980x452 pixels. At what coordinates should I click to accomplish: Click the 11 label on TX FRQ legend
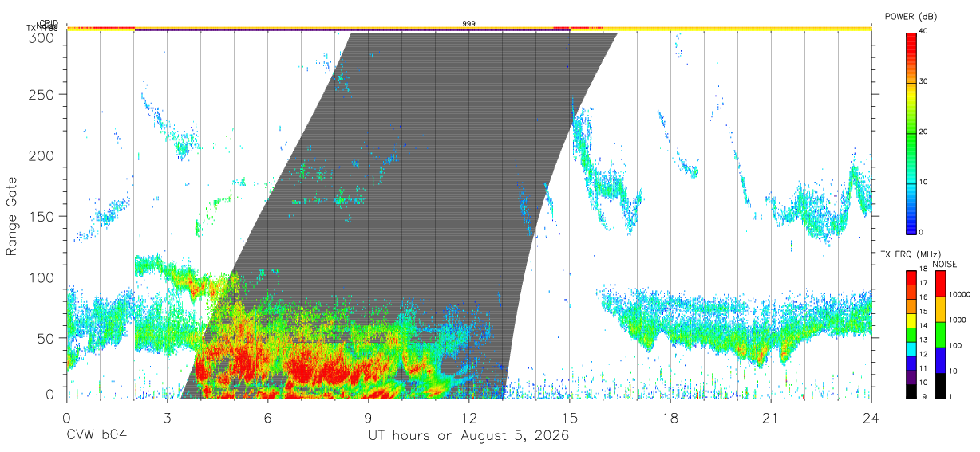(x=923, y=368)
